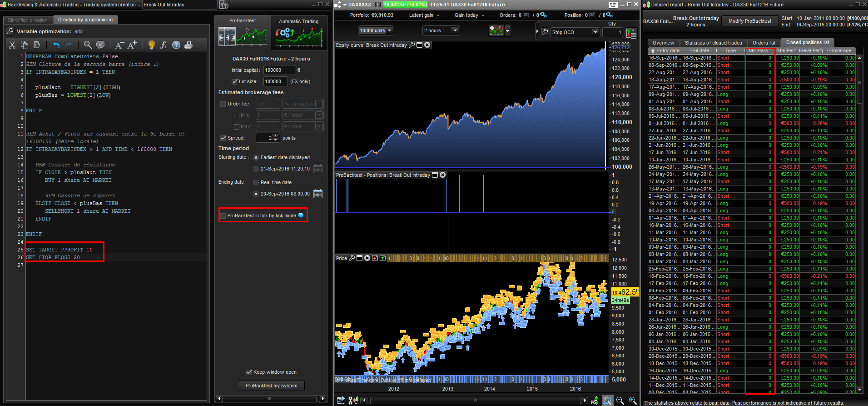This screenshot has height=406, width=868.
Task: Open the search magnifier in code editor
Action: (x=88, y=45)
